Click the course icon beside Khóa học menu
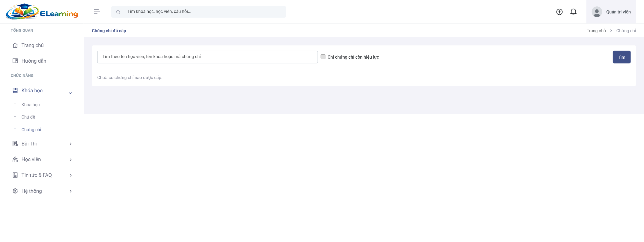The image size is (644, 242). point(15,90)
